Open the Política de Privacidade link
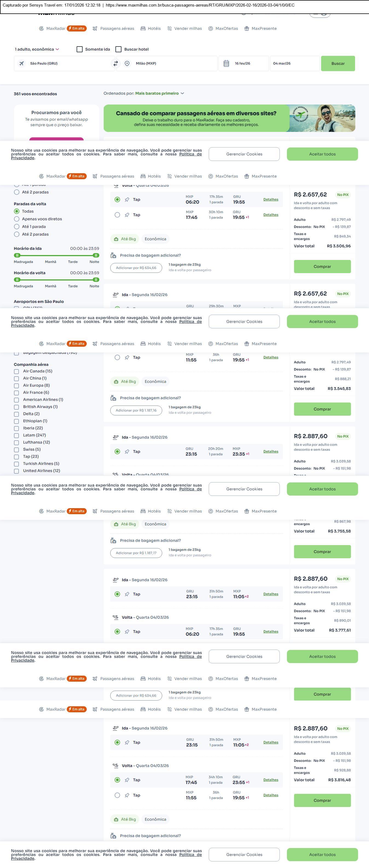 pyautogui.click(x=190, y=154)
